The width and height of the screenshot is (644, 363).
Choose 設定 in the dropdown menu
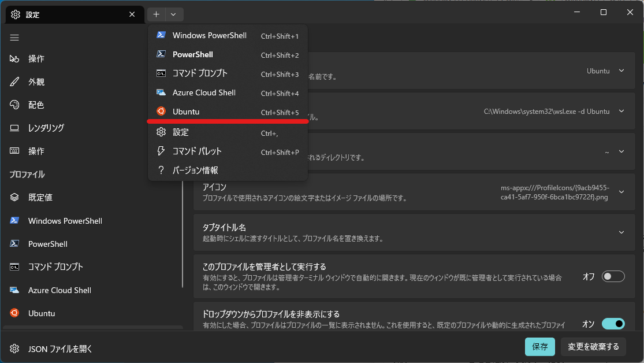228,132
